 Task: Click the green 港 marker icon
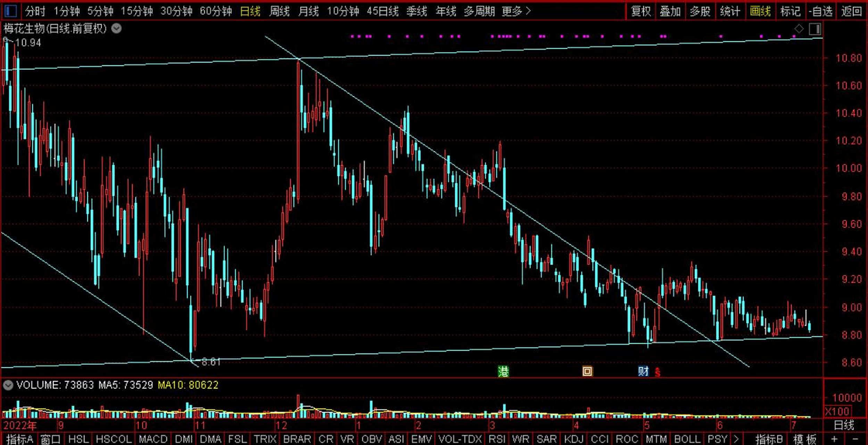(x=503, y=372)
